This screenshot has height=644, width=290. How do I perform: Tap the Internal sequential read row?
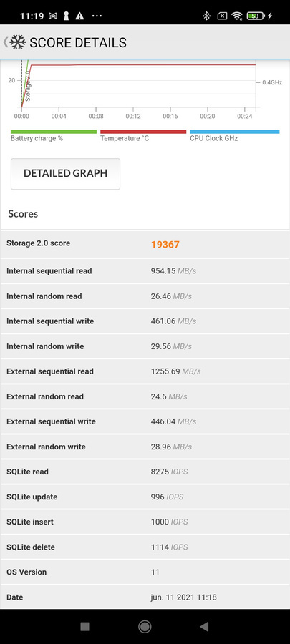point(145,271)
